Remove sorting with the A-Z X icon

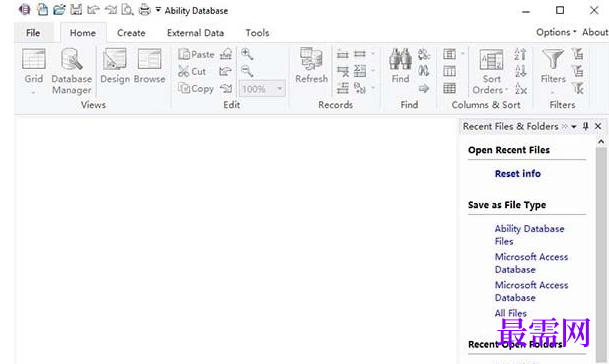(x=520, y=89)
